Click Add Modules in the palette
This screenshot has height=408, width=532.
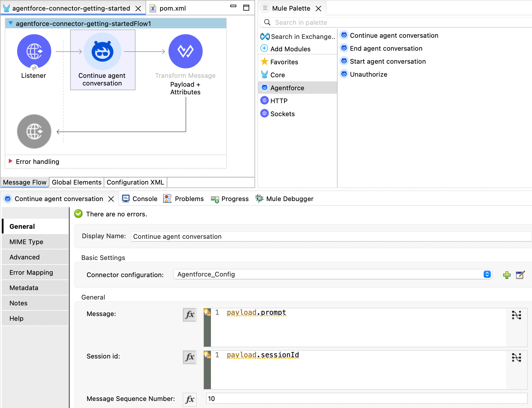[x=286, y=49]
